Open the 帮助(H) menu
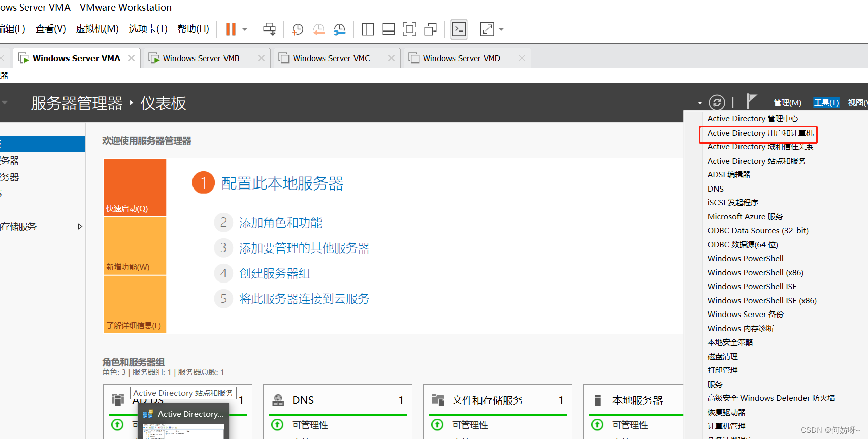This screenshot has width=868, height=439. click(193, 29)
